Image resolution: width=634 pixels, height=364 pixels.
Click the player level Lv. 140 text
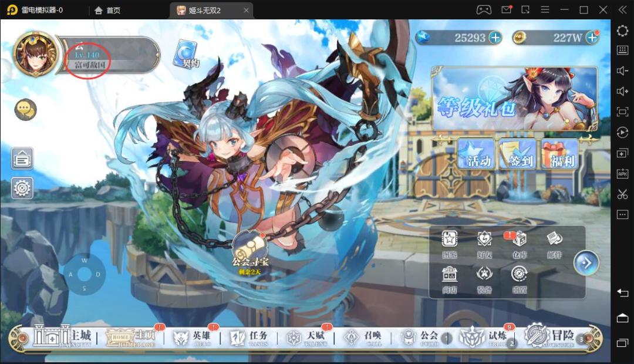pyautogui.click(x=87, y=55)
